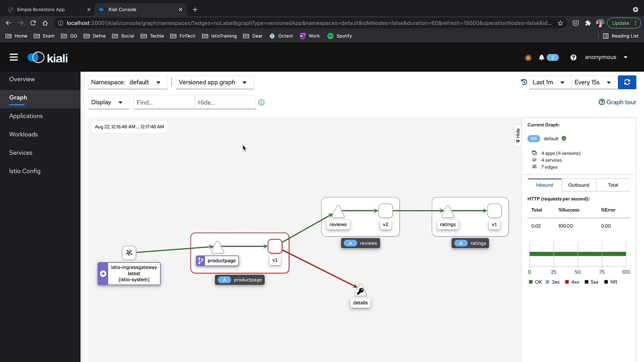Click the blue refresh graph button
This screenshot has height=362, width=644.
(x=627, y=82)
